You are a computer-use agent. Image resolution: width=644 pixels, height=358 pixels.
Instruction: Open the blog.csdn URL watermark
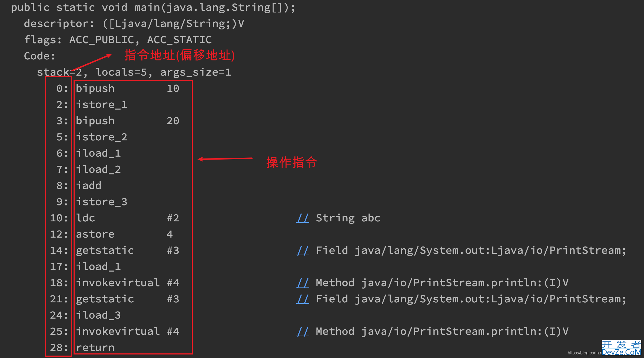tap(584, 353)
